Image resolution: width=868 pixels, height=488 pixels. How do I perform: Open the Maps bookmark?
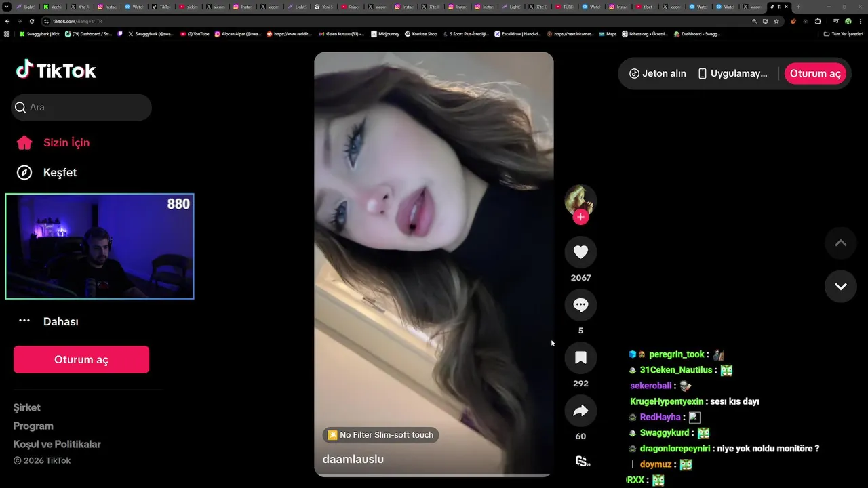[608, 34]
